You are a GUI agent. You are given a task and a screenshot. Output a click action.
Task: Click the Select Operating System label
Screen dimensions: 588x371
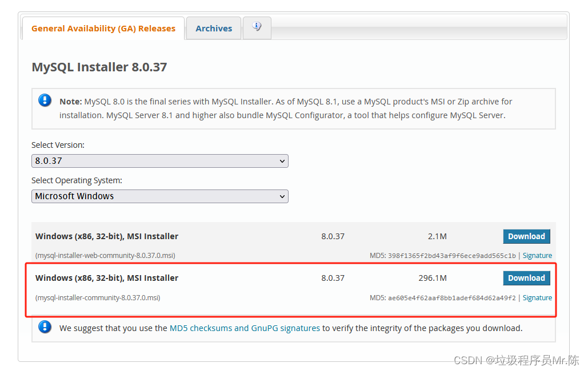coord(77,180)
